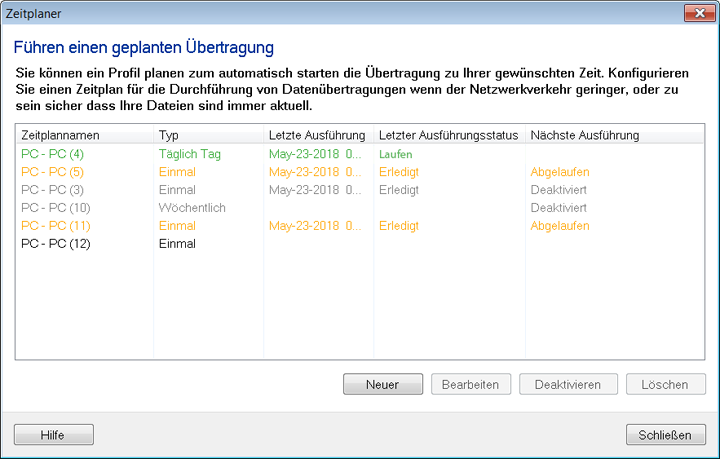Select schedule PC - PC (12)
The image size is (720, 459).
click(55, 244)
